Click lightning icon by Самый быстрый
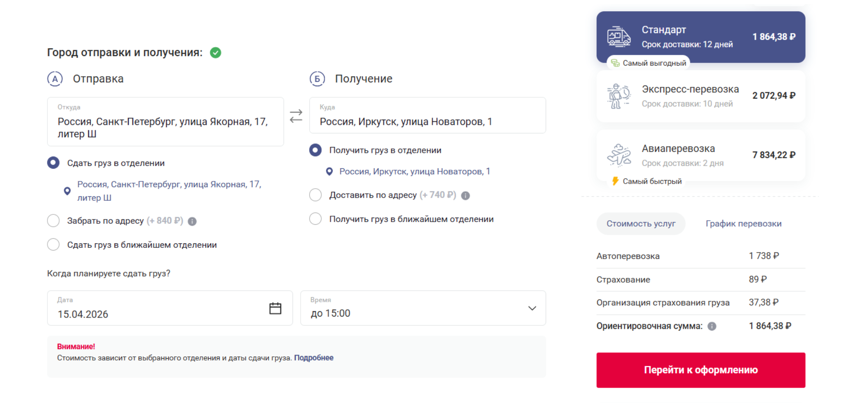Viewport: 868px width, 403px height. tap(615, 181)
